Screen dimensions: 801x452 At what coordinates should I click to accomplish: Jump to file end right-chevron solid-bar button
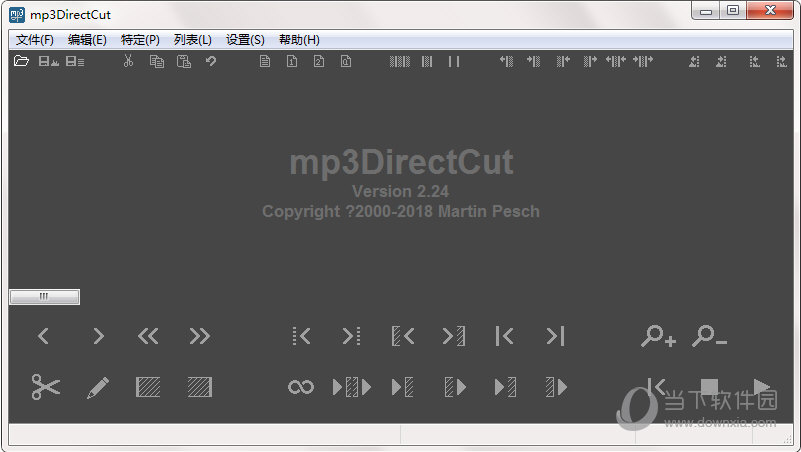[555, 336]
